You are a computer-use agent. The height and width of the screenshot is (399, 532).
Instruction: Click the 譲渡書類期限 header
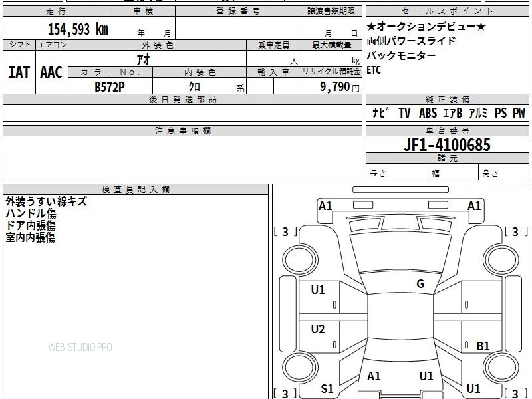[331, 11]
